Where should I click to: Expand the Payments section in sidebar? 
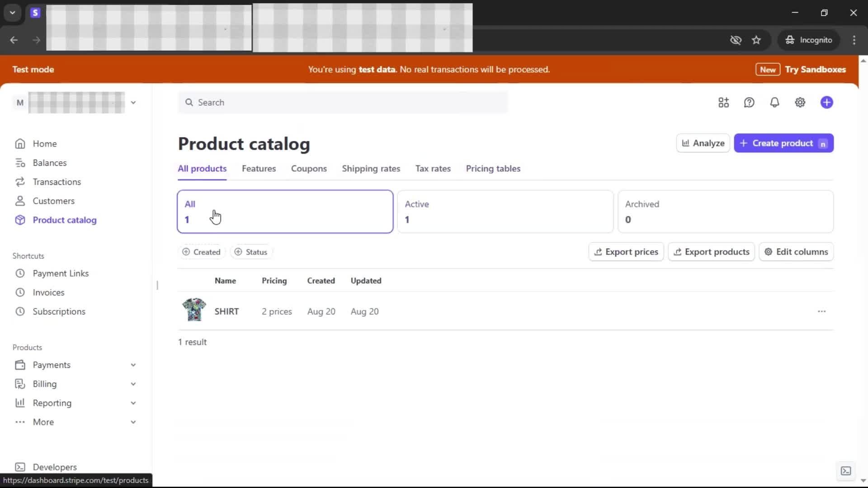[133, 365]
